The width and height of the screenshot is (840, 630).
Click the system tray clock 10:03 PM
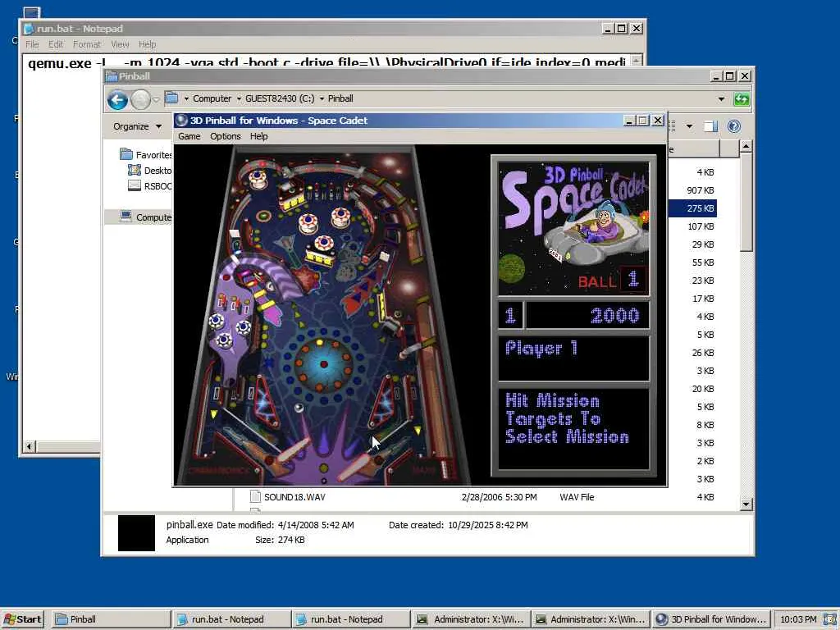(x=798, y=619)
